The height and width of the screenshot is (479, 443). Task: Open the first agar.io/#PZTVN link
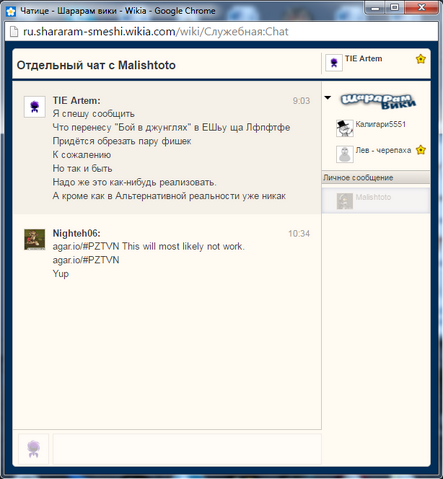[x=86, y=246]
